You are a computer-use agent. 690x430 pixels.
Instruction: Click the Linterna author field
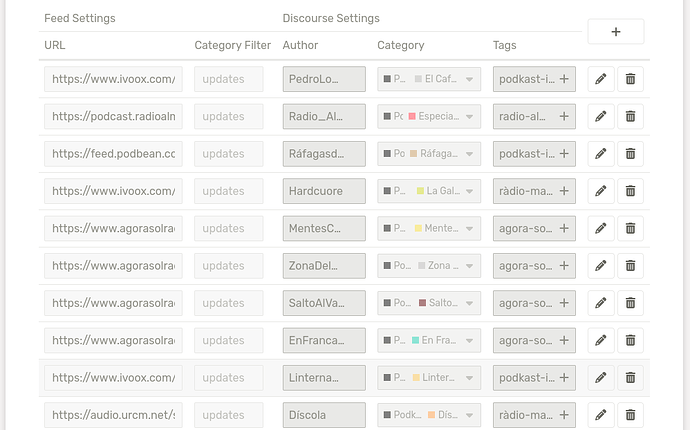(324, 378)
